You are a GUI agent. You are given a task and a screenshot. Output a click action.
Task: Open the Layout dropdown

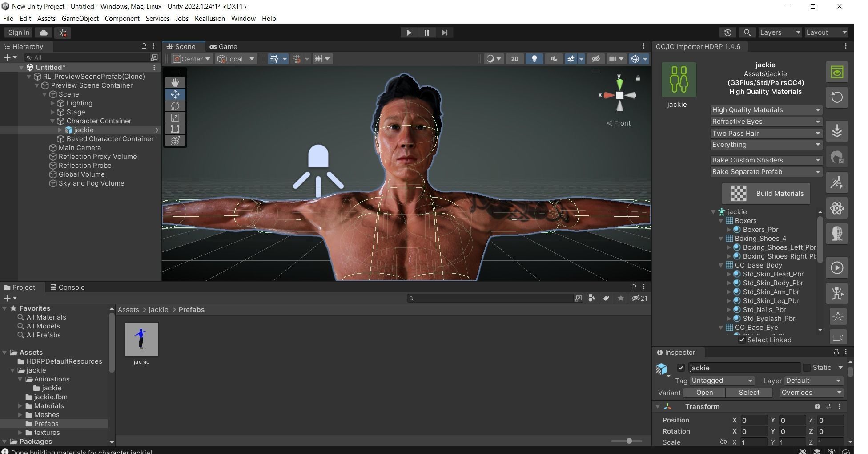pos(827,32)
